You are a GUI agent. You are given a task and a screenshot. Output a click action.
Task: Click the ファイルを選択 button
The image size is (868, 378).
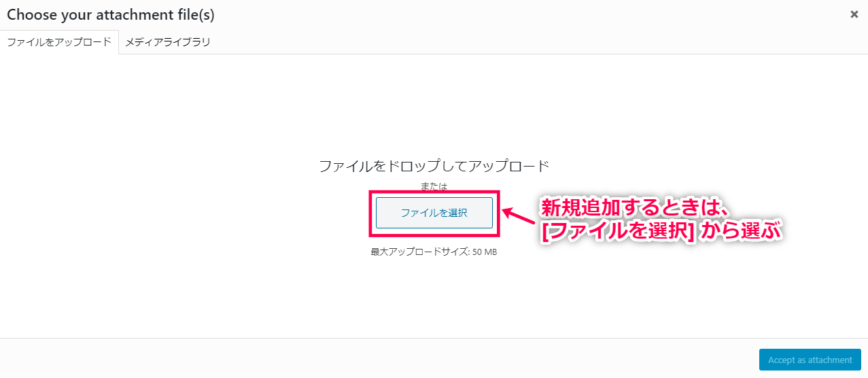(x=434, y=213)
